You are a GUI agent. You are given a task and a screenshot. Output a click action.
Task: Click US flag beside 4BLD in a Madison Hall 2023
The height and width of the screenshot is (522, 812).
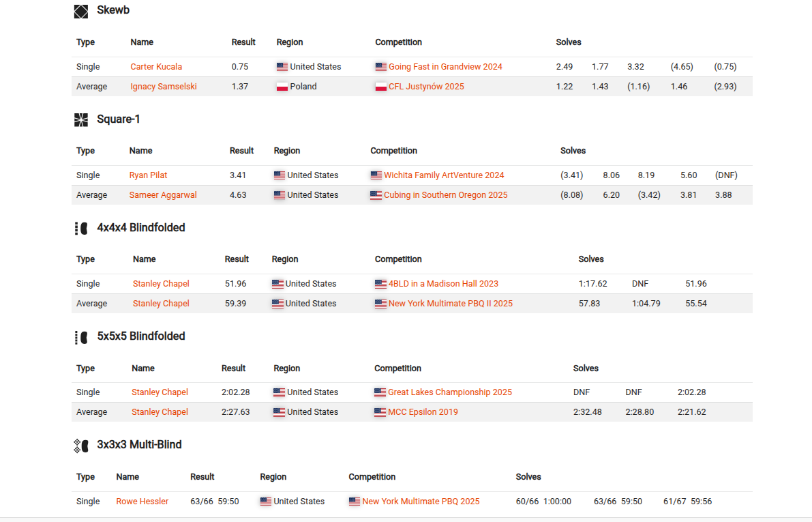click(380, 284)
